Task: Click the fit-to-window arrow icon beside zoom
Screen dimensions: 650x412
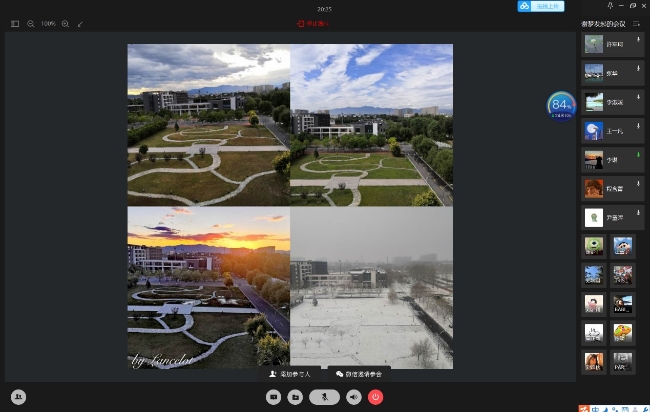Action: (x=81, y=23)
